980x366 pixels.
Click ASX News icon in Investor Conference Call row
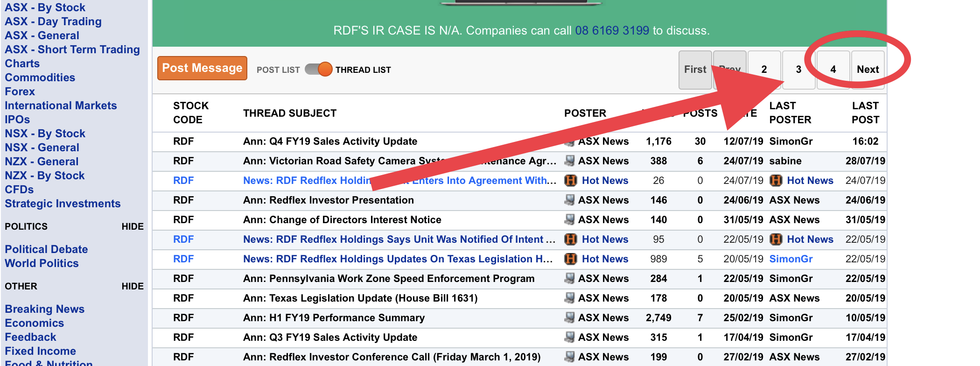tap(569, 357)
